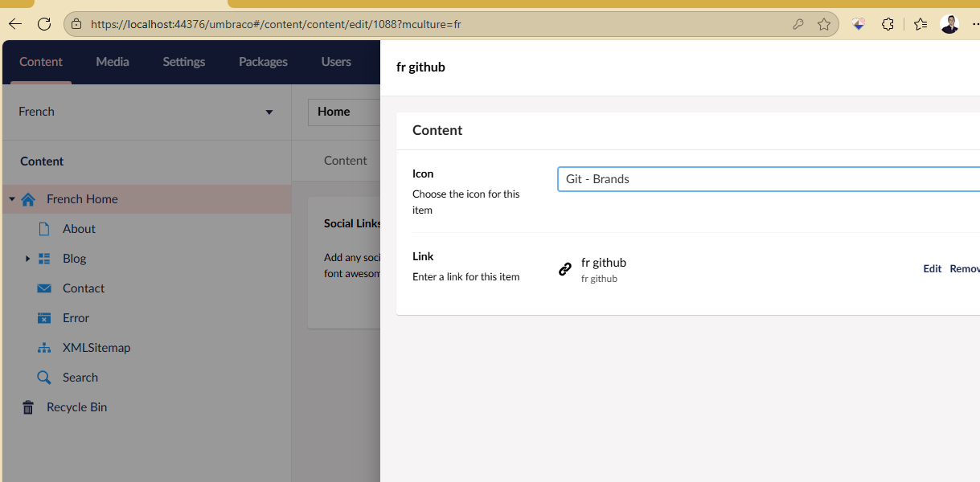The width and height of the screenshot is (980, 482).
Task: Open the Users section
Action: tap(336, 62)
